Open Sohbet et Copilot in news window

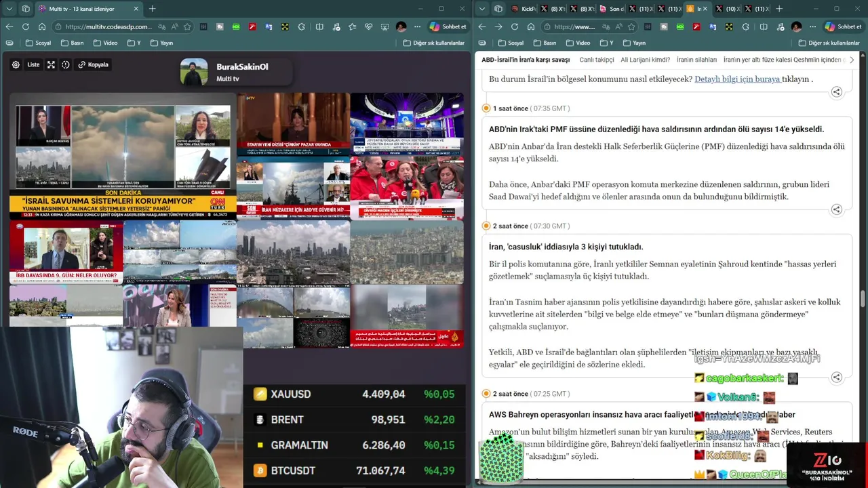pyautogui.click(x=843, y=26)
